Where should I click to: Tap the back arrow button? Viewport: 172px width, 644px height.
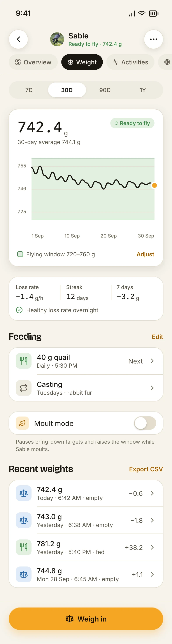(18, 39)
